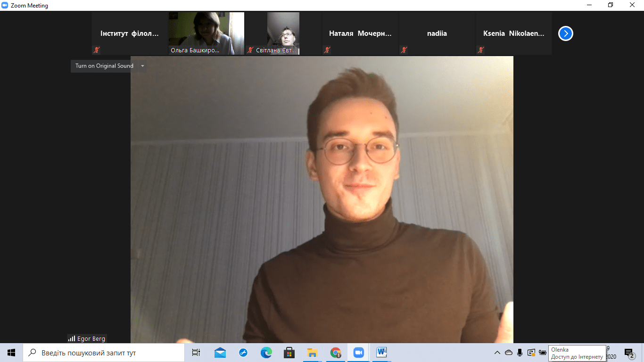Open Microsoft Store from the taskbar
This screenshot has width=644, height=362.
(289, 352)
